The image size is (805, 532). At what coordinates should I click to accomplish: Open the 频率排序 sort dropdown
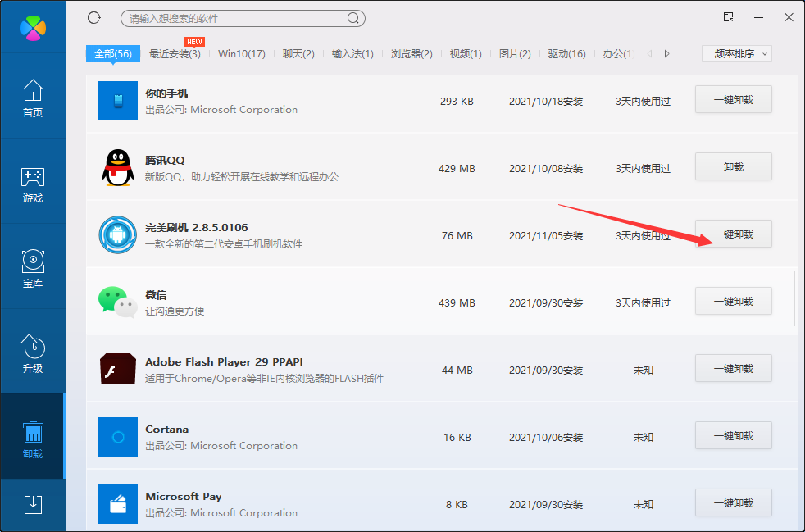(x=737, y=54)
